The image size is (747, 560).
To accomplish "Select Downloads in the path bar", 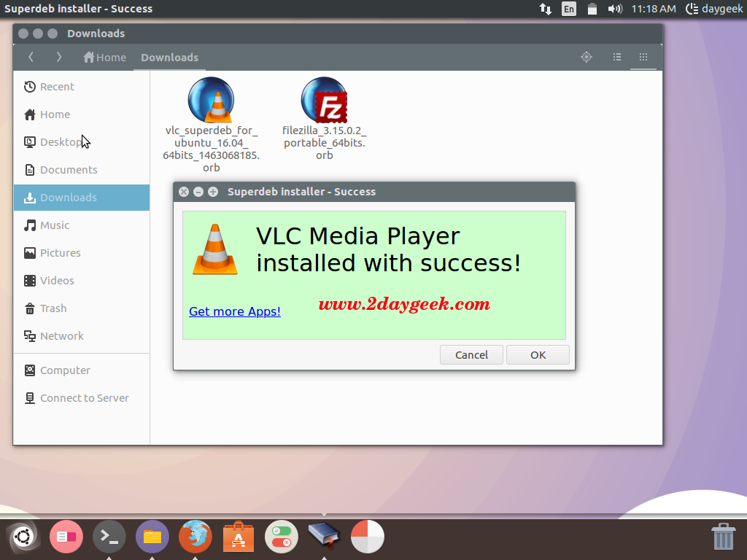I will pos(169,57).
